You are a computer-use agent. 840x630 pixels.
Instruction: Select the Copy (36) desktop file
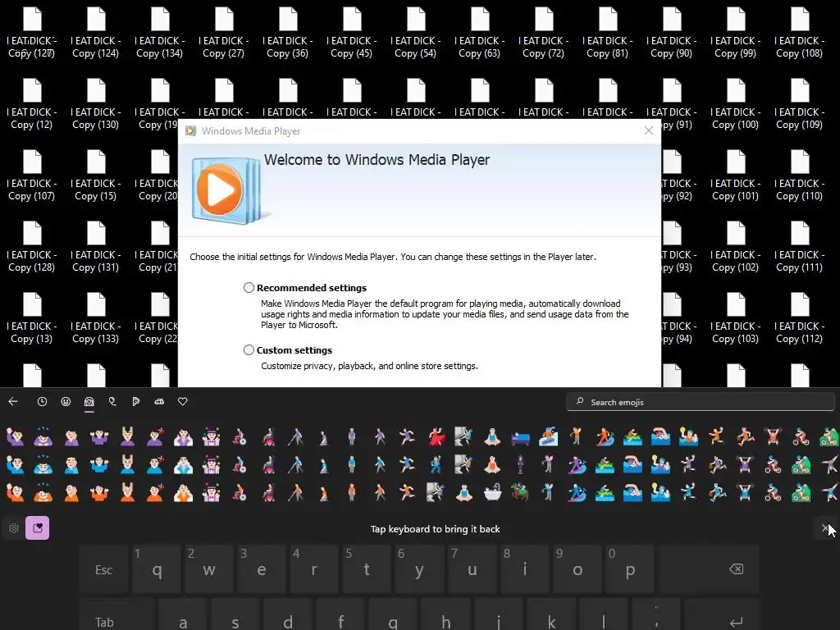288,32
